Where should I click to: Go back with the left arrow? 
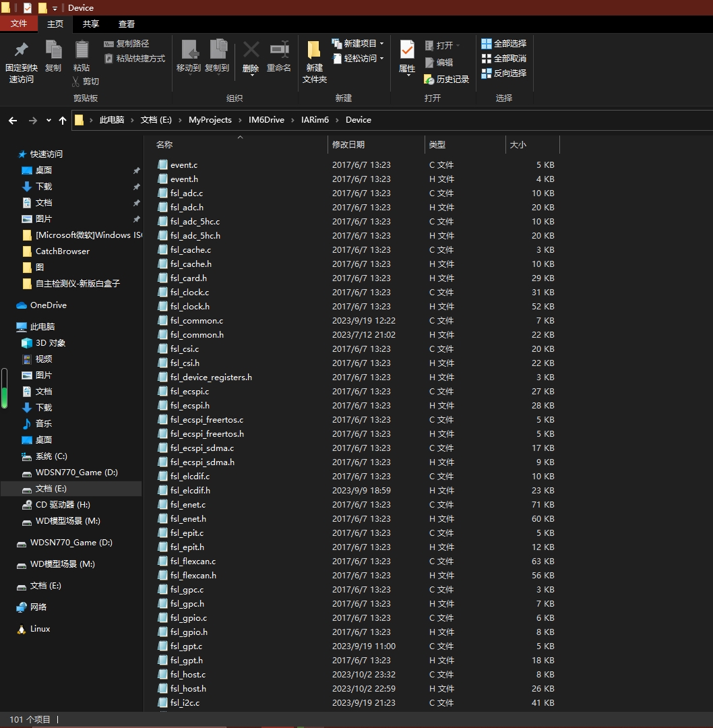point(13,121)
